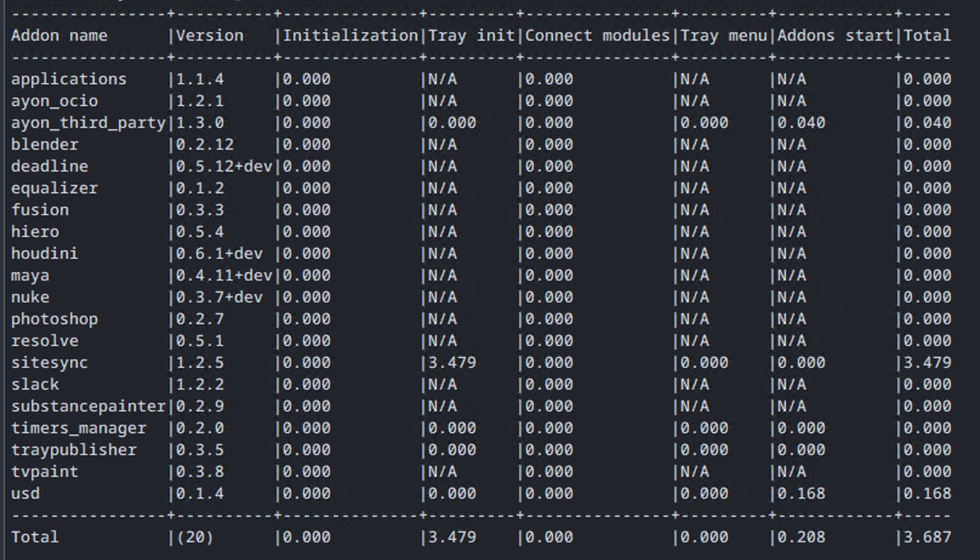The height and width of the screenshot is (560, 980).
Task: Click the 'Tray init' column header
Action: [x=472, y=36]
